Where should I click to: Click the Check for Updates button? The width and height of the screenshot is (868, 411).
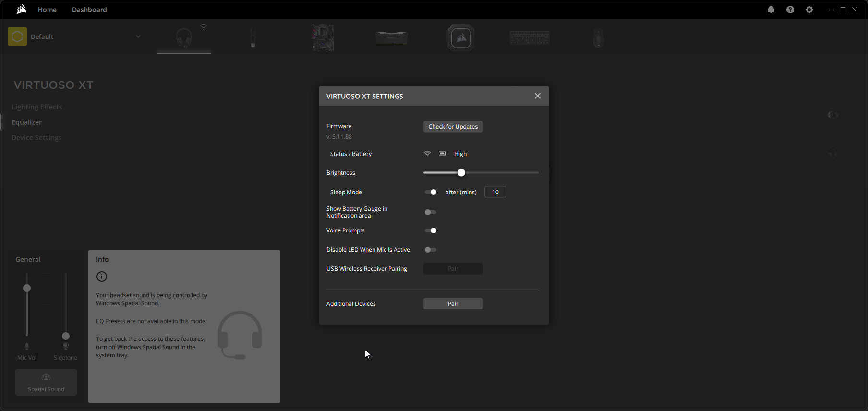[453, 127]
